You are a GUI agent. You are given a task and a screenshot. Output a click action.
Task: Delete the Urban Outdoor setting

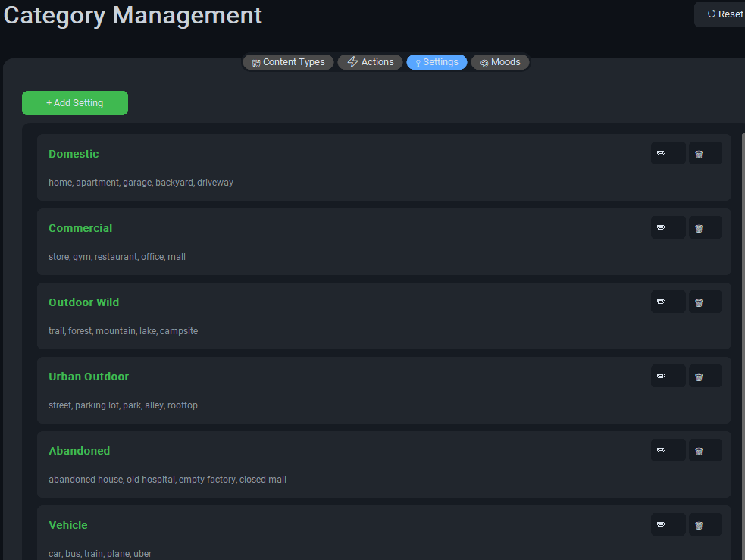click(x=705, y=376)
